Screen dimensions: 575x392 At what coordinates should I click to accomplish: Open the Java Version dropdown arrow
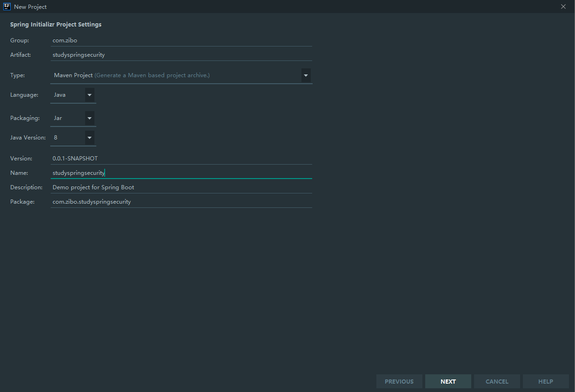tap(90, 138)
